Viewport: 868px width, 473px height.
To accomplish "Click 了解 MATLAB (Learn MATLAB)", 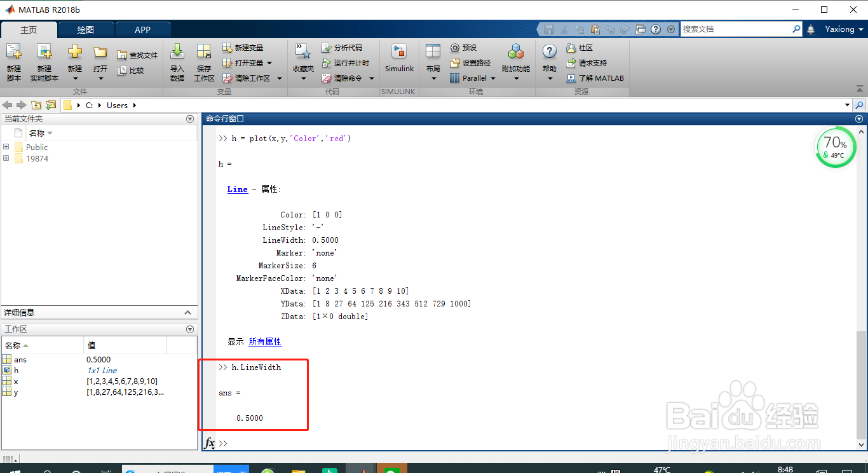I will [595, 78].
